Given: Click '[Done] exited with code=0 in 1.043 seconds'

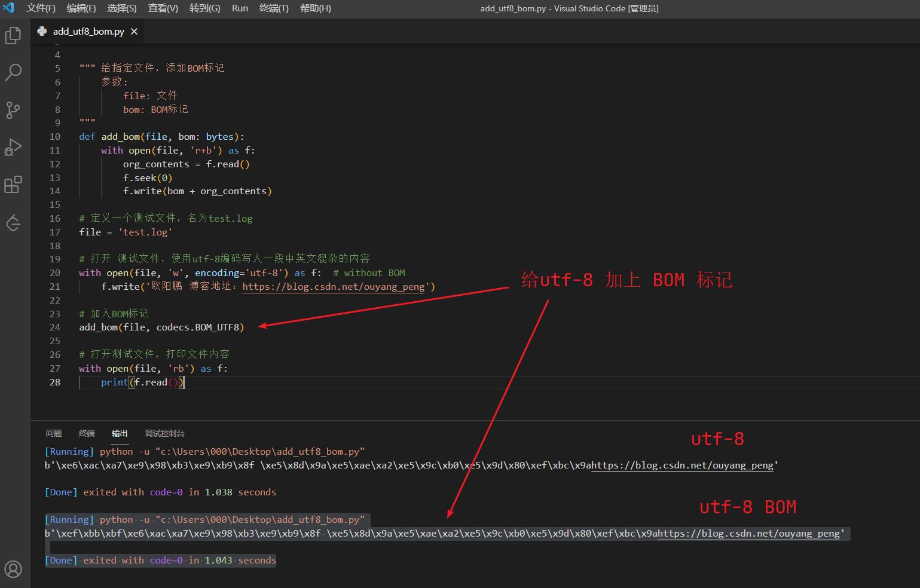Looking at the screenshot, I should pos(160,561).
